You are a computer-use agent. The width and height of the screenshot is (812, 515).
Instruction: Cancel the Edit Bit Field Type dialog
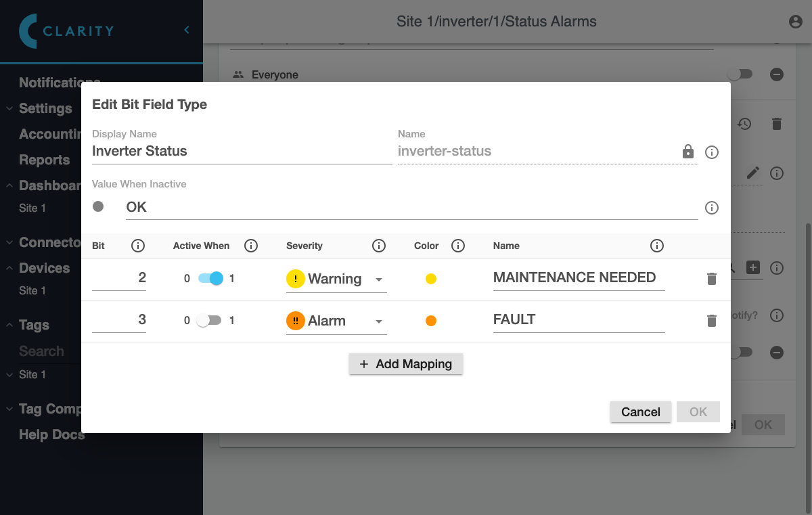coord(640,412)
